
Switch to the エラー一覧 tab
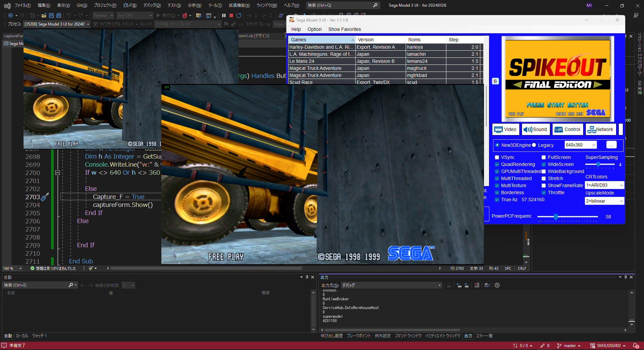(x=484, y=336)
